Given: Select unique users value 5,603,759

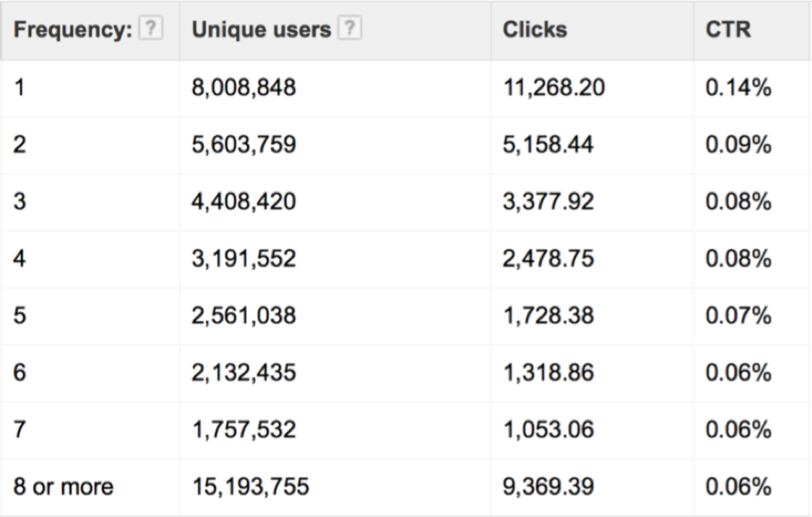Looking at the screenshot, I should pos(244,144).
